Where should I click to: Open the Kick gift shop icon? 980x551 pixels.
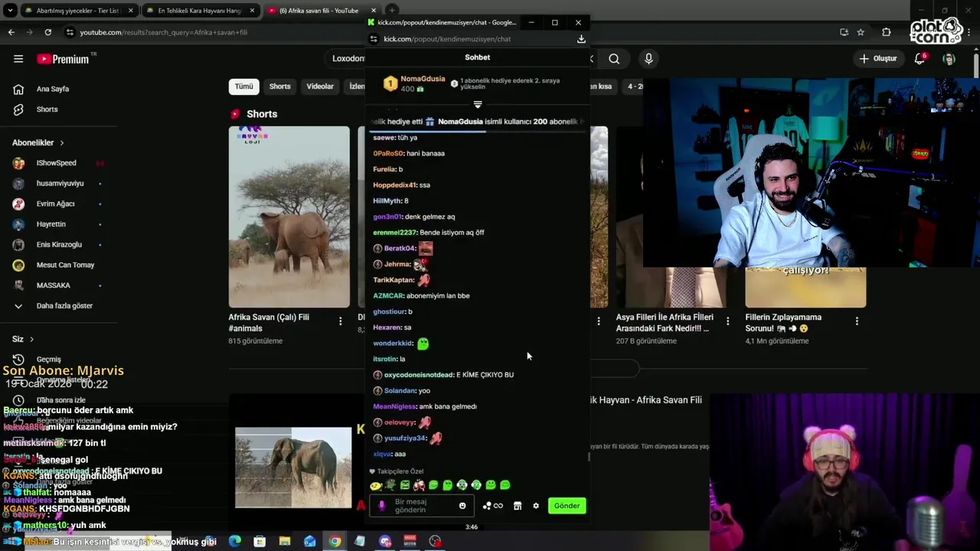click(x=518, y=506)
